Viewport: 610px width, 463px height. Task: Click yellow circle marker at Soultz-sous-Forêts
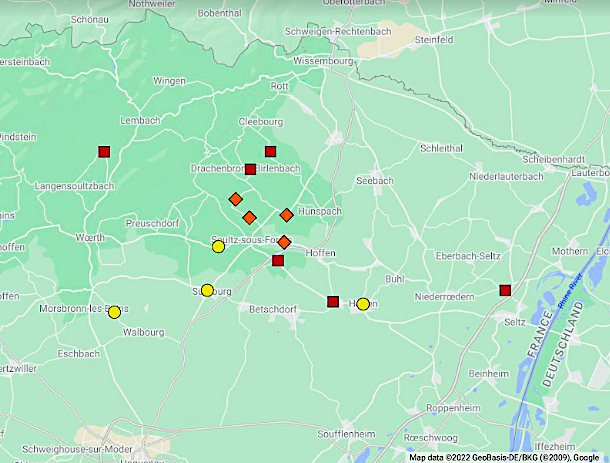pos(219,247)
